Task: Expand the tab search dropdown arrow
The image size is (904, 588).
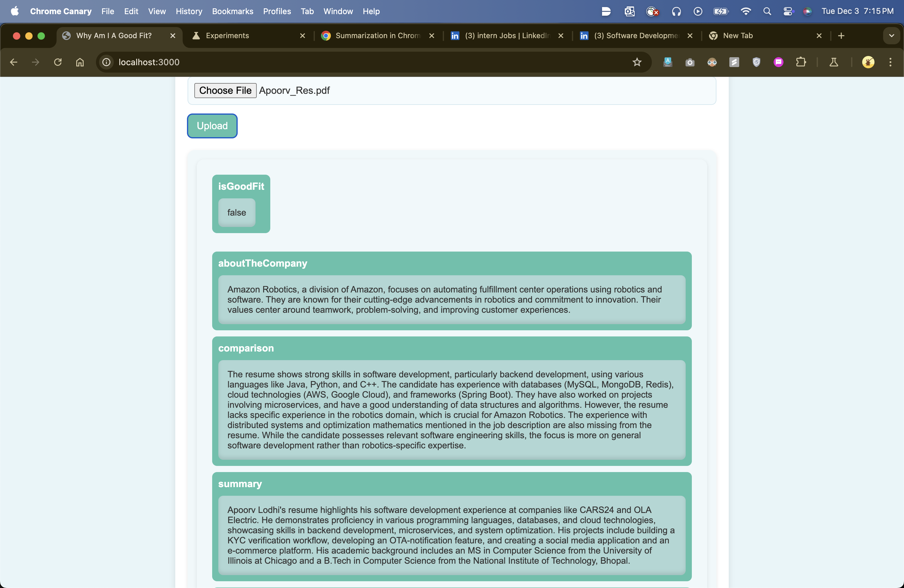Action: pyautogui.click(x=891, y=36)
